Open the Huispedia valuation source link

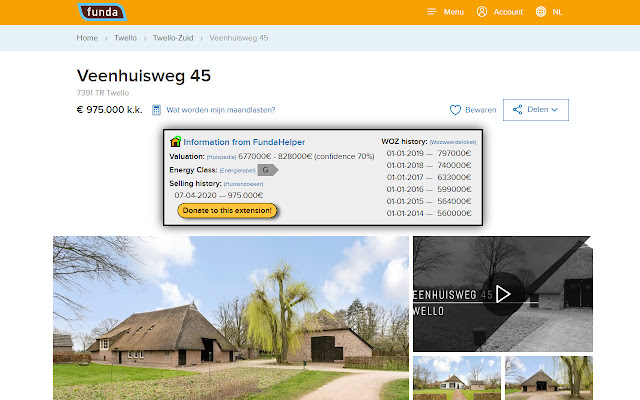click(x=221, y=157)
